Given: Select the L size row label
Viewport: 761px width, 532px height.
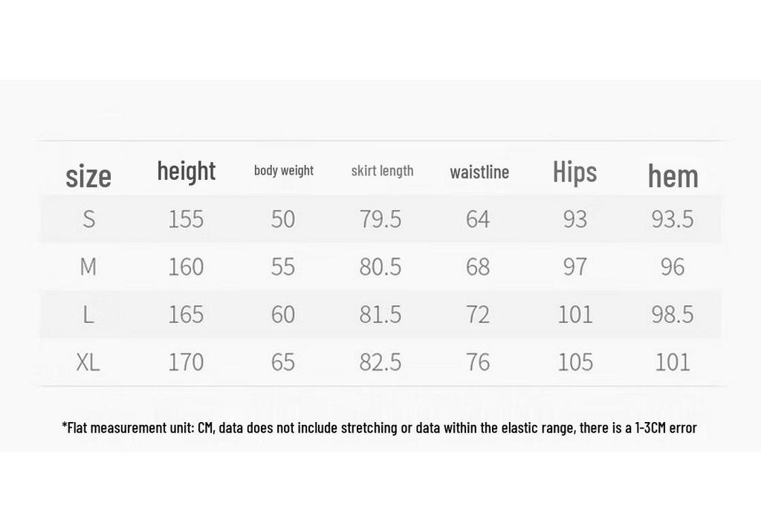Looking at the screenshot, I should coord(88,314).
